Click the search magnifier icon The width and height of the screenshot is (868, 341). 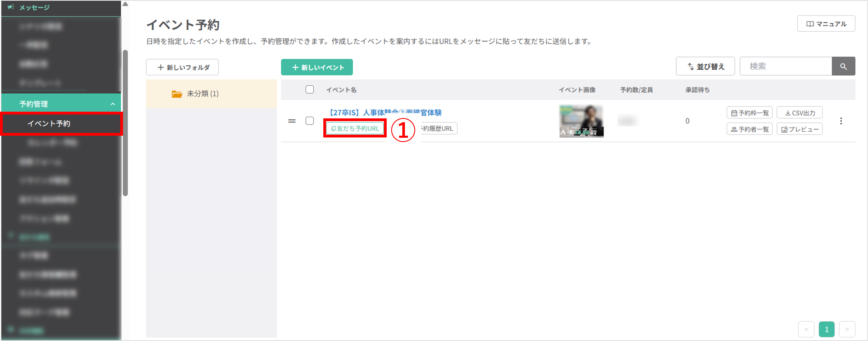click(x=844, y=66)
